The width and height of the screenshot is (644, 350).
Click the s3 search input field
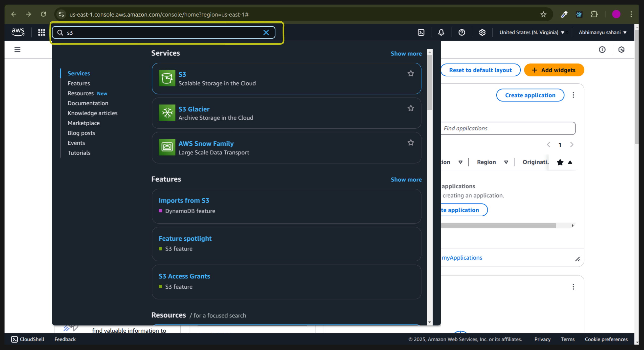tap(164, 33)
